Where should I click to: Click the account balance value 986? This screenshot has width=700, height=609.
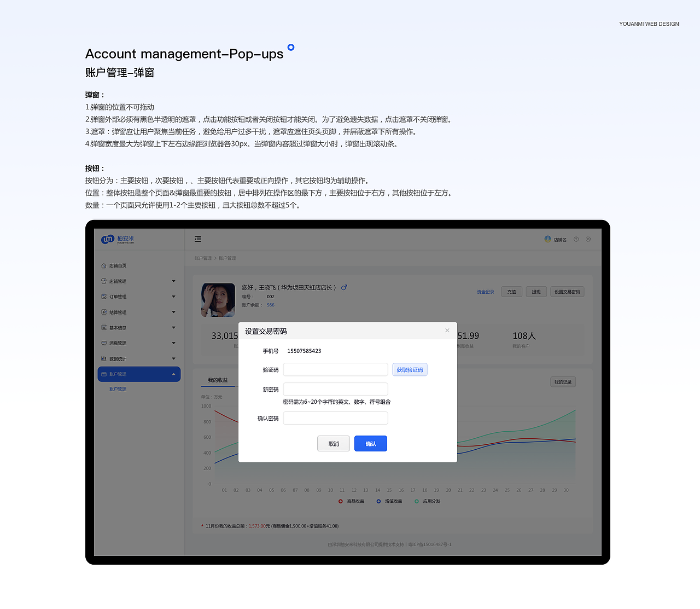pyautogui.click(x=271, y=305)
